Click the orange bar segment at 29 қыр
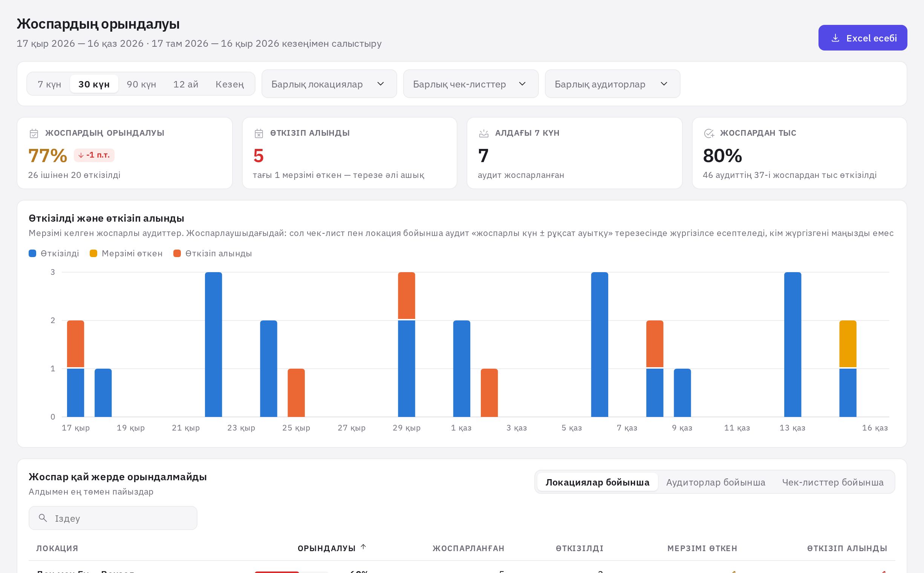 (x=407, y=296)
